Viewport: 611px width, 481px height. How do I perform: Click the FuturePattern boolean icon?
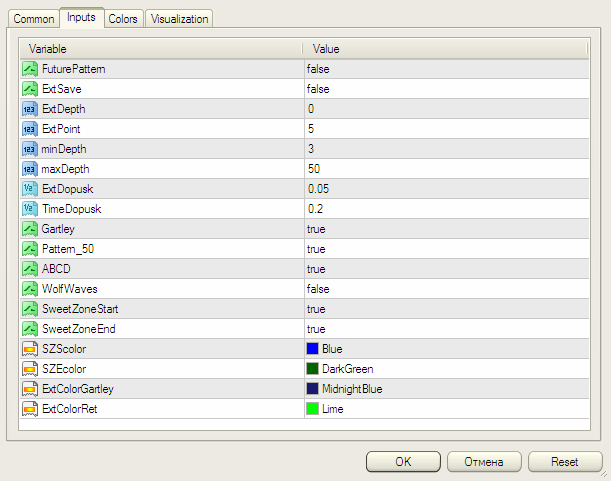point(30,69)
